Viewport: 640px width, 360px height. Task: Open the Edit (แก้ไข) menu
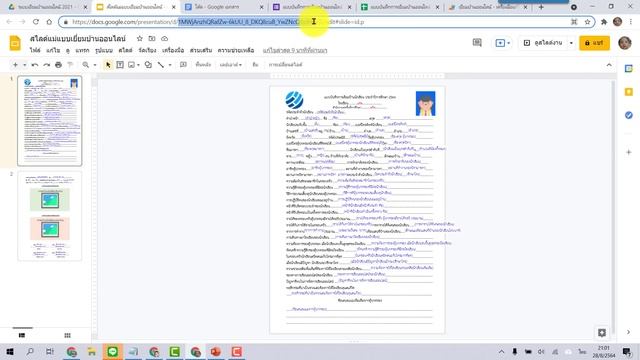point(53,50)
